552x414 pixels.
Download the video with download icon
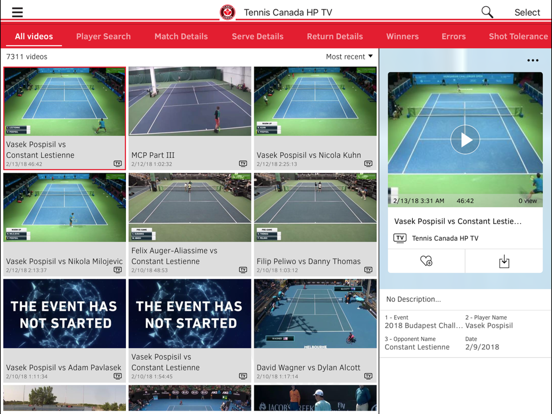[x=504, y=261]
